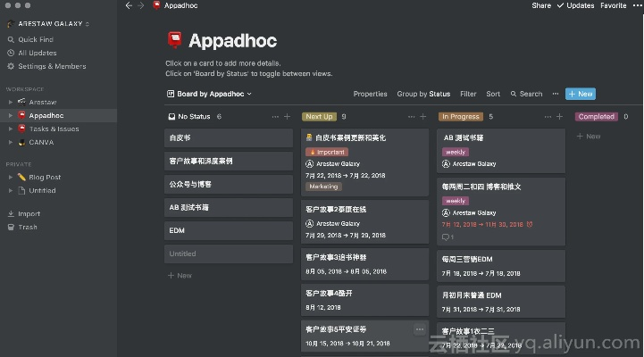
Task: Open the page options three-dot menu at top right
Action: (635, 5)
